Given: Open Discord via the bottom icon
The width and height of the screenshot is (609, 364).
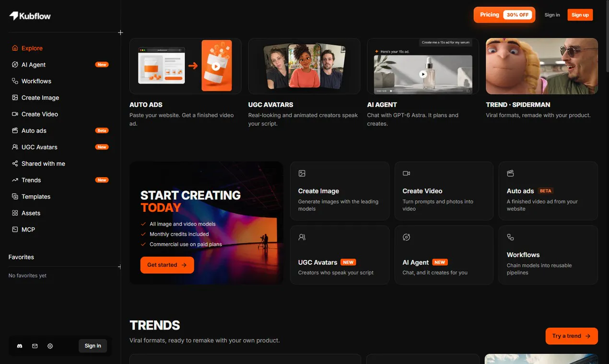Looking at the screenshot, I should tap(20, 346).
